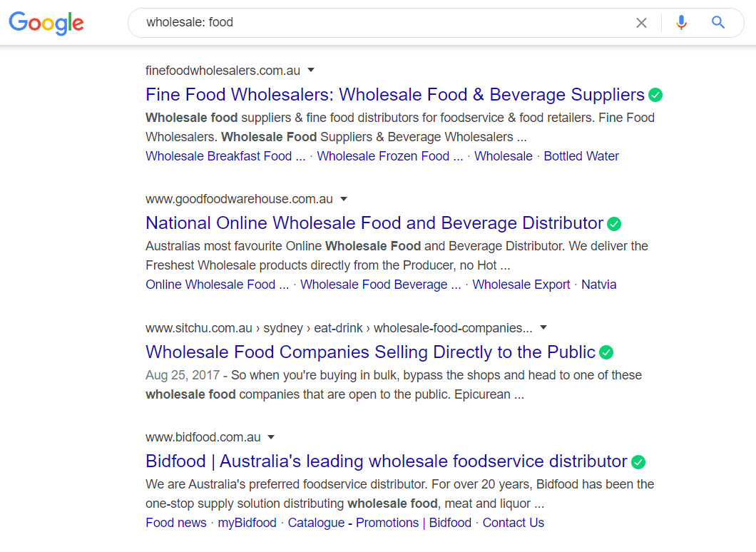Click the www.bidfood.com.au URL text

[x=203, y=437]
